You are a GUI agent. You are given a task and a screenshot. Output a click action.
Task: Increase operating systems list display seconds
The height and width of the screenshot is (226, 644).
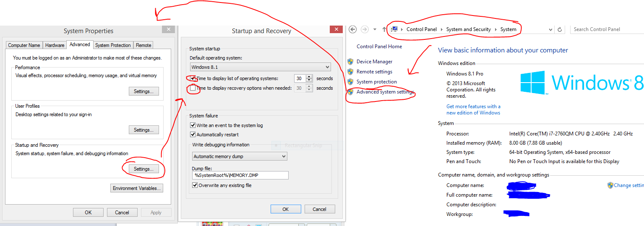pyautogui.click(x=309, y=76)
